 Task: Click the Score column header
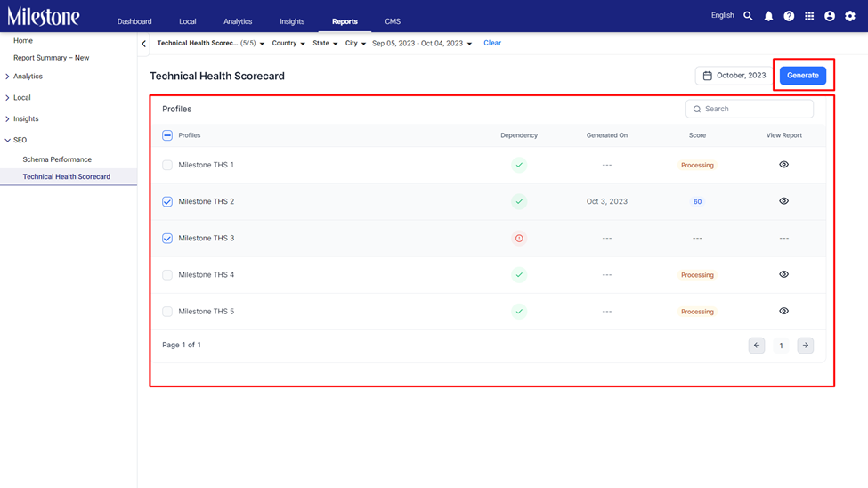click(x=697, y=135)
